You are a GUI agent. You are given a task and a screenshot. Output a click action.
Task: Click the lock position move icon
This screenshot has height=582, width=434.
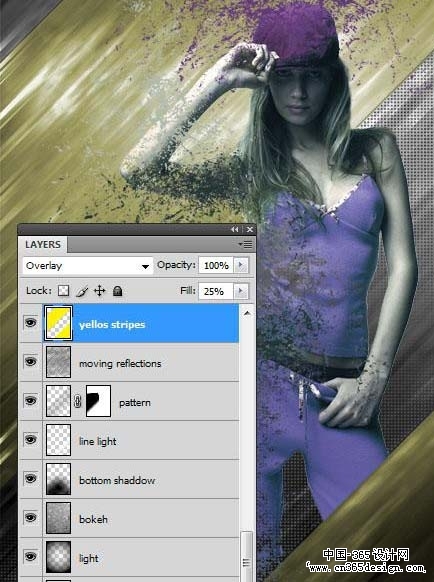(x=99, y=291)
